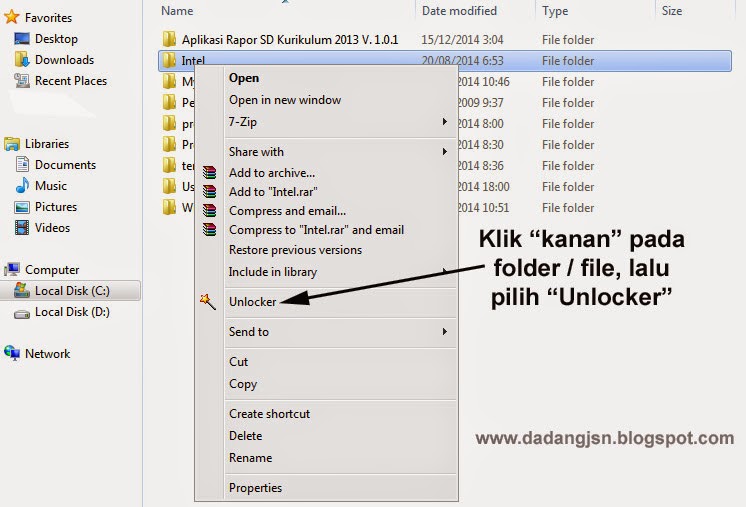The height and width of the screenshot is (507, 746).
Task: Expand the 7-Zip submenu arrow
Action: pos(444,122)
